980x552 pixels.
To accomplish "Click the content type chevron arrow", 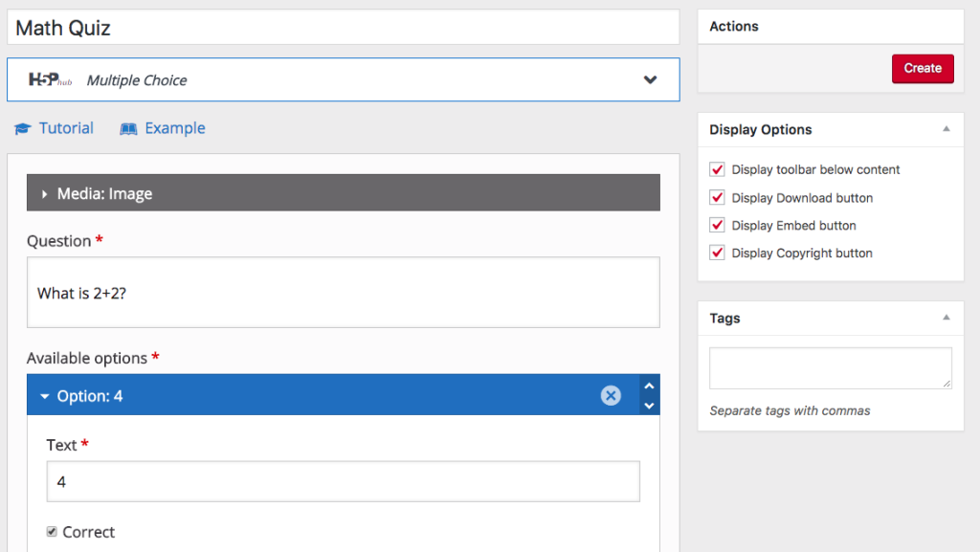I will (650, 80).
